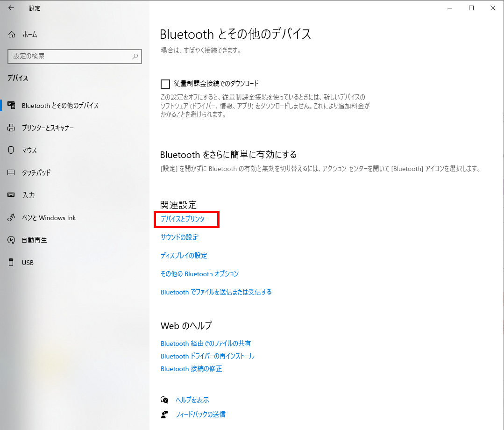Open 自動再生 settings page
This screenshot has width=504, height=430.
(35, 240)
